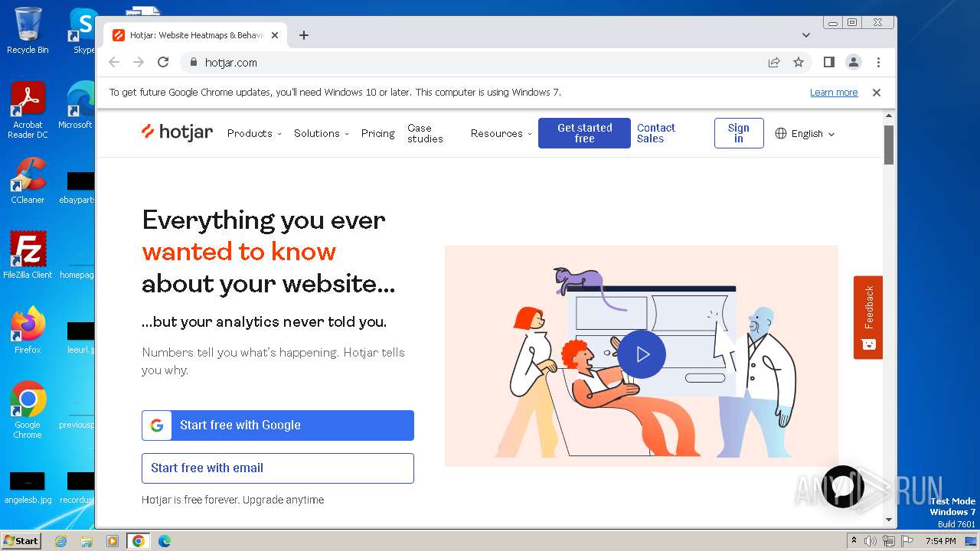Screen dimensions: 980x551
Task: Click the Google logo on the start button
Action: 157,425
